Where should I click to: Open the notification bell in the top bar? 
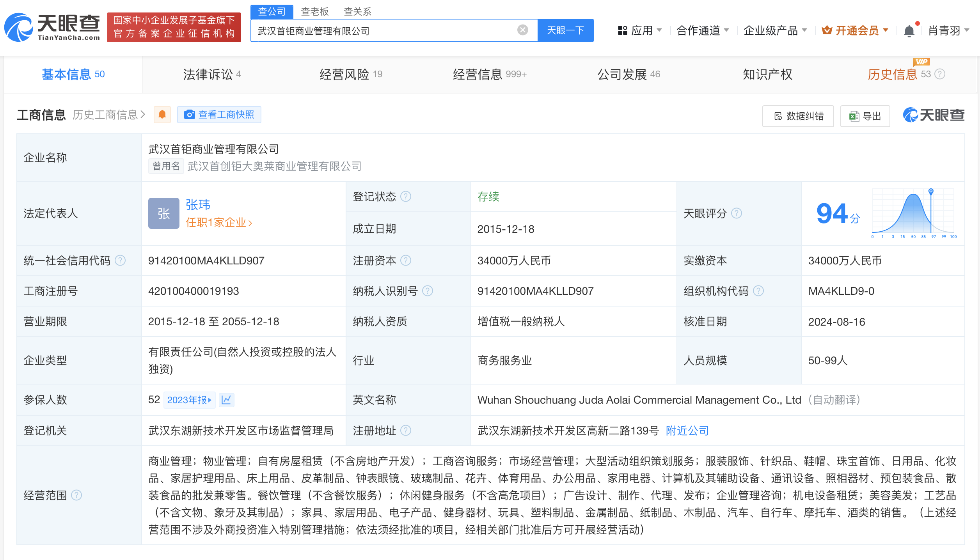click(x=909, y=30)
